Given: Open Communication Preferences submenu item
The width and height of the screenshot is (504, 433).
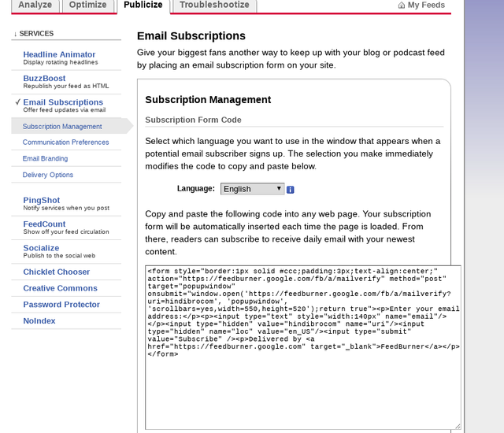Looking at the screenshot, I should (65, 142).
